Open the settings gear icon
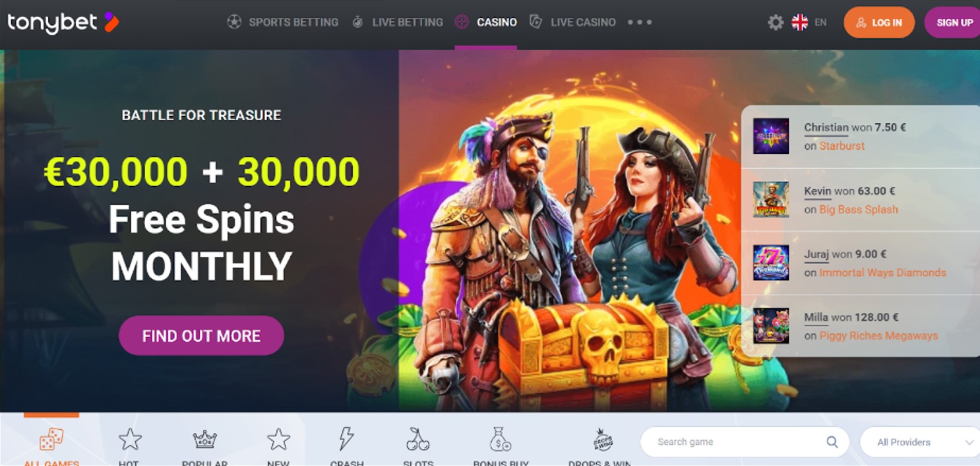The image size is (980, 466). [776, 22]
